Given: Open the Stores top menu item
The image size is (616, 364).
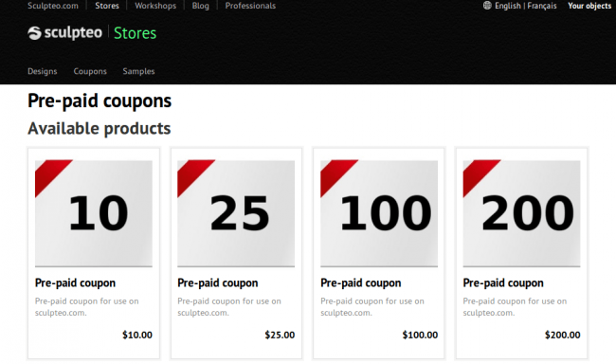Looking at the screenshot, I should pos(107,6).
